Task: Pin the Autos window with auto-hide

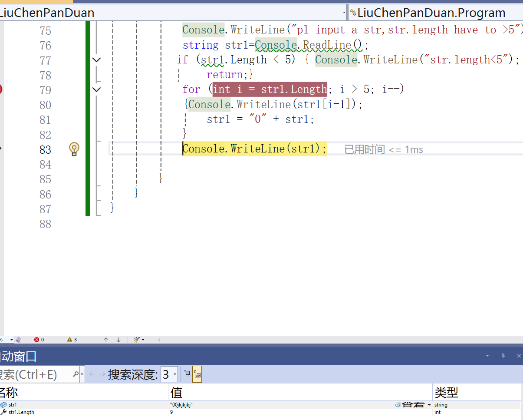Action: 503,356
